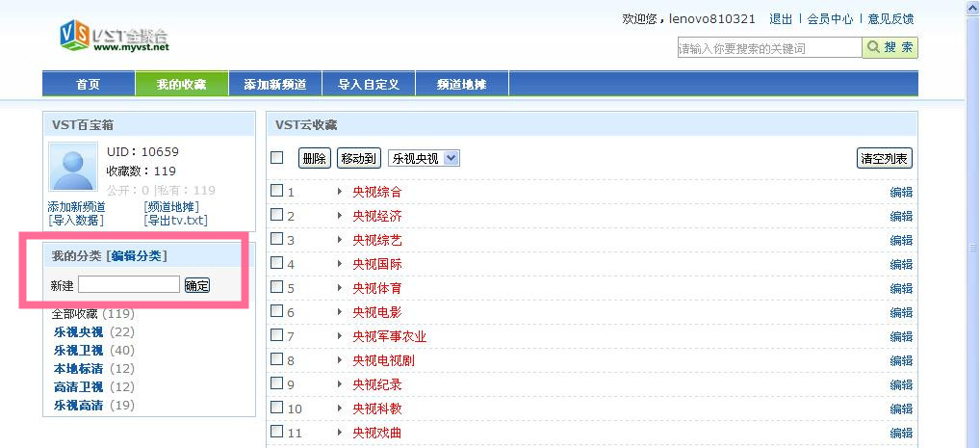Open the 会员中心 link
This screenshot has width=980, height=448.
pos(830,18)
